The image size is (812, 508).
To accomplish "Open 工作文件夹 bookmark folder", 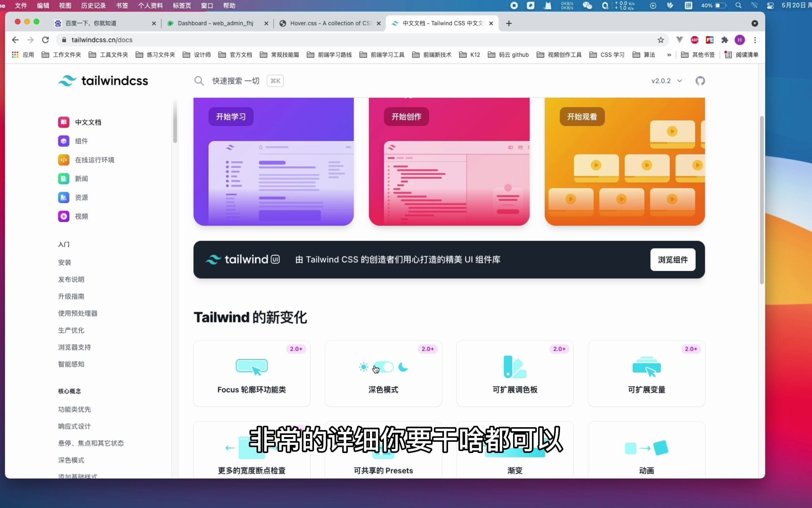I will pos(61,55).
